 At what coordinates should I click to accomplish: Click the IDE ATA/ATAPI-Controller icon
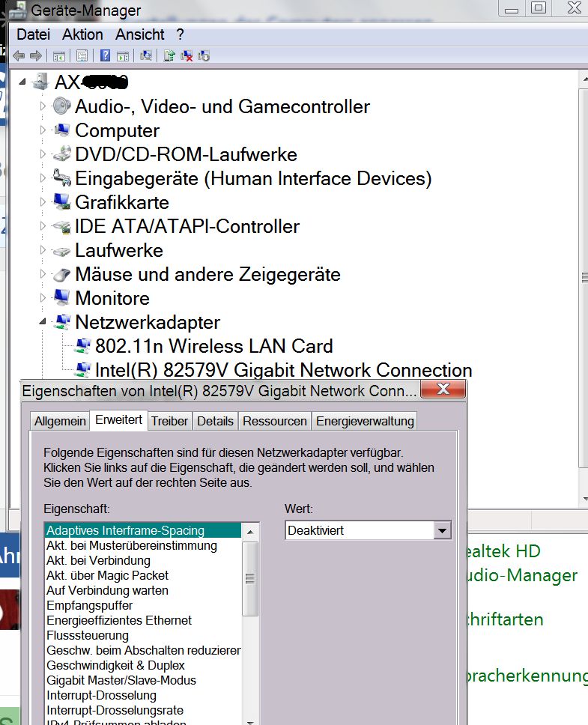pos(61,226)
